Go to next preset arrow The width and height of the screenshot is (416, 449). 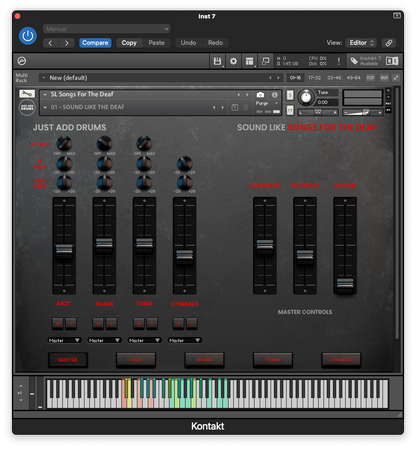click(x=67, y=43)
